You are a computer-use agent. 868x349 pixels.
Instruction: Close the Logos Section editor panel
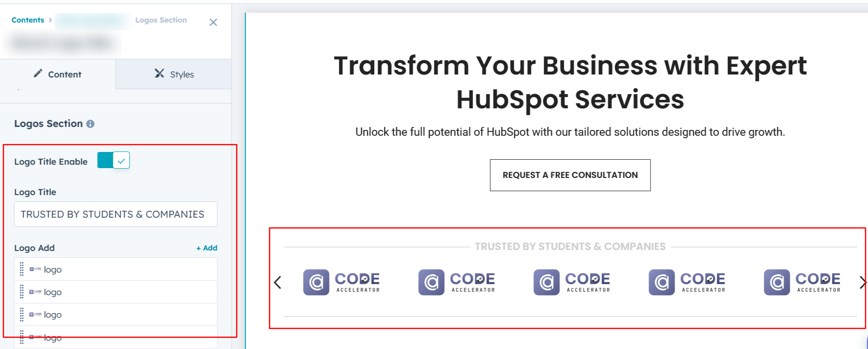[x=213, y=23]
